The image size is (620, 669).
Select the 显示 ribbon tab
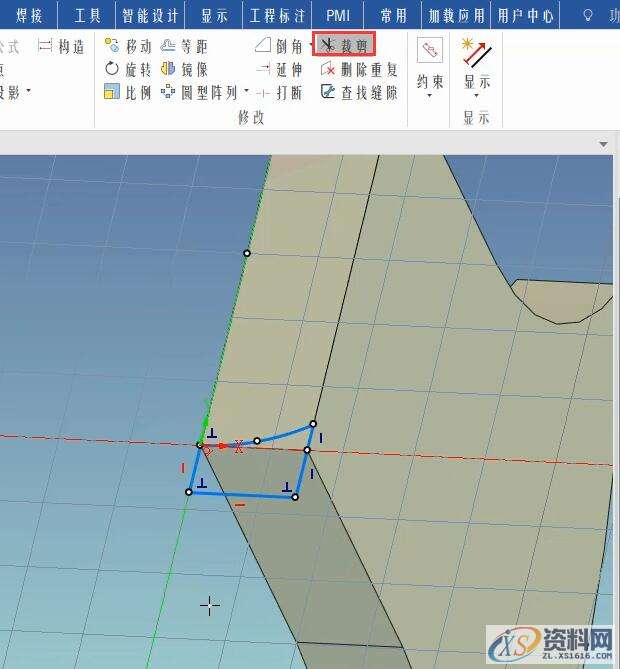214,16
